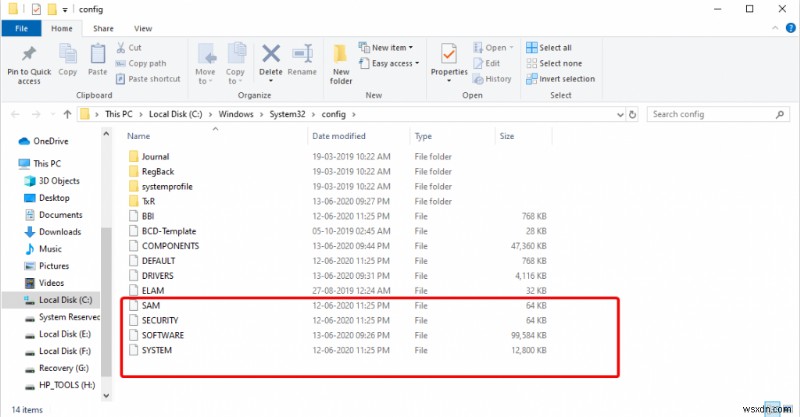Open Documents in navigation pane

pyautogui.click(x=54, y=215)
